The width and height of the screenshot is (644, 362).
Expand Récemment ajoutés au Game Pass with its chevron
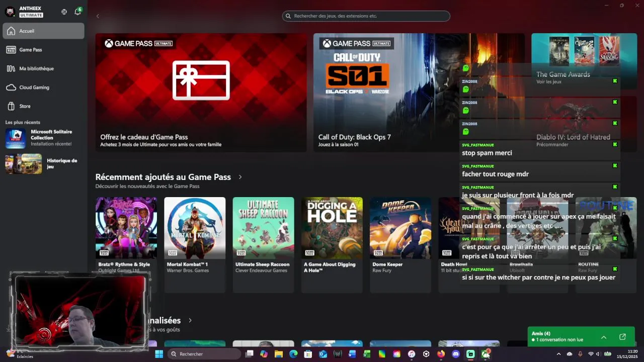(240, 177)
